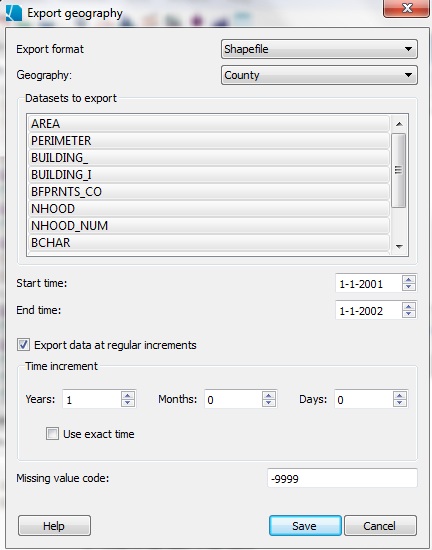Click the Save button
The height and width of the screenshot is (550, 432).
pos(305,525)
